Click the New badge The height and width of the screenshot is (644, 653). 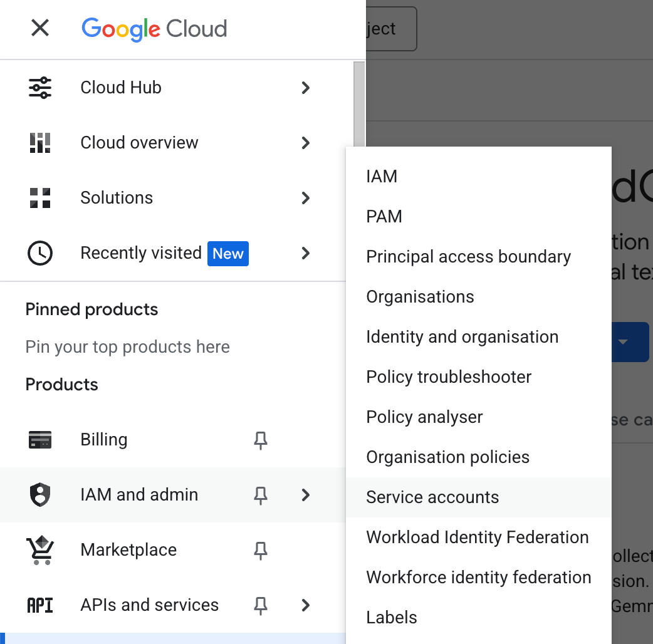point(228,254)
